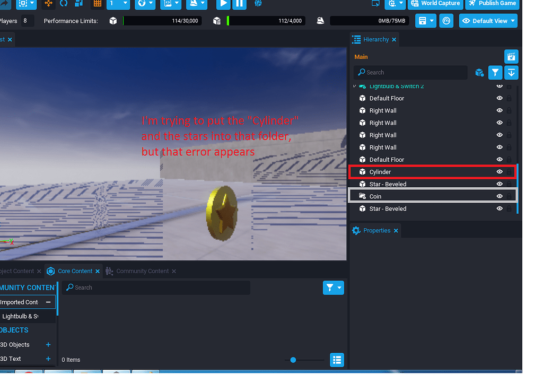The height and width of the screenshot is (392, 543).
Task: Open the Default View dropdown
Action: (488, 21)
